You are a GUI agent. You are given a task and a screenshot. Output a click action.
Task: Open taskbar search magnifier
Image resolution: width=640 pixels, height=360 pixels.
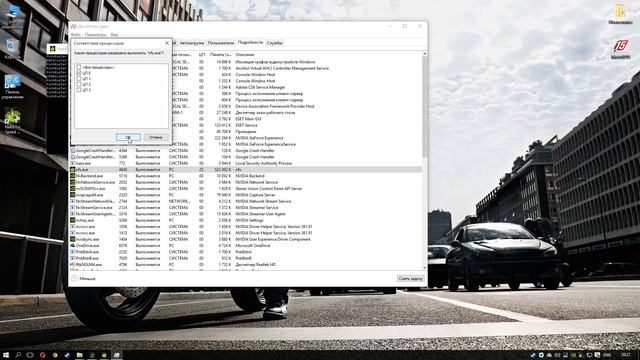click(18, 355)
